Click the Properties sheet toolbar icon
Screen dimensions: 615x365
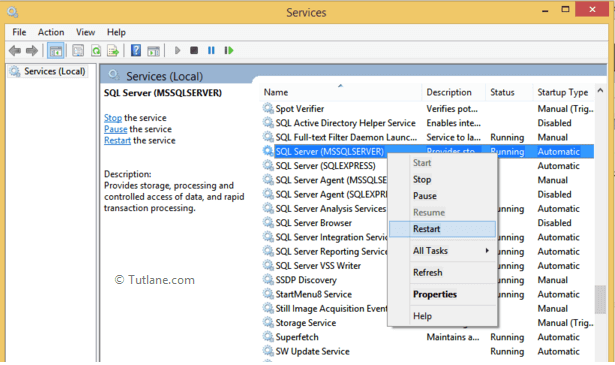tap(78, 51)
